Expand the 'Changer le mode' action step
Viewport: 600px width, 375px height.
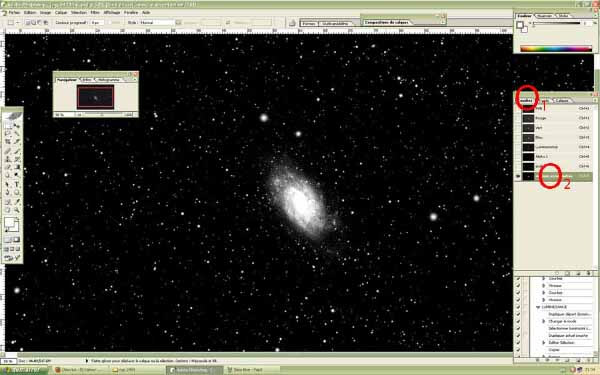(544, 321)
